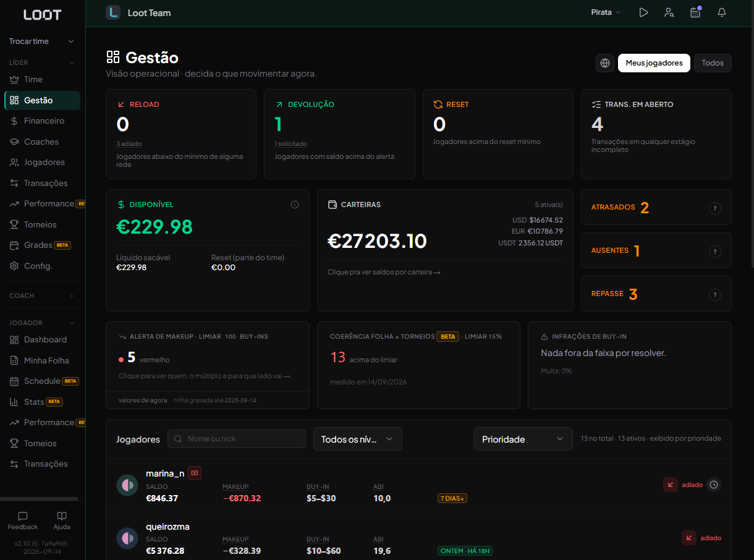Expand the COACH sidebar section
754x560 pixels.
(42, 295)
